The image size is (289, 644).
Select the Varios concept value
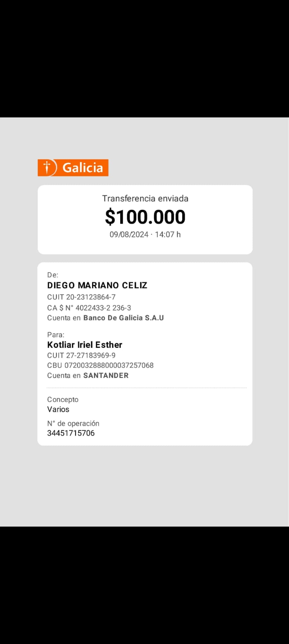[58, 409]
